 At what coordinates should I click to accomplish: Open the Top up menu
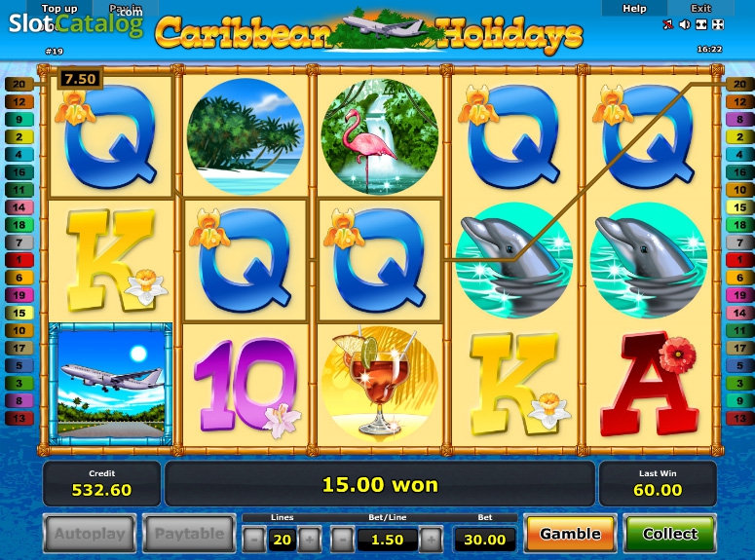[58, 8]
